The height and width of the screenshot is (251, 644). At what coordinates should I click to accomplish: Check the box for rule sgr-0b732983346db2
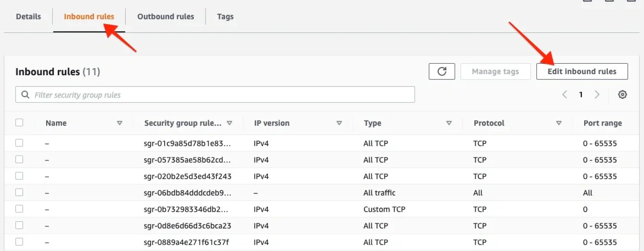point(19,209)
